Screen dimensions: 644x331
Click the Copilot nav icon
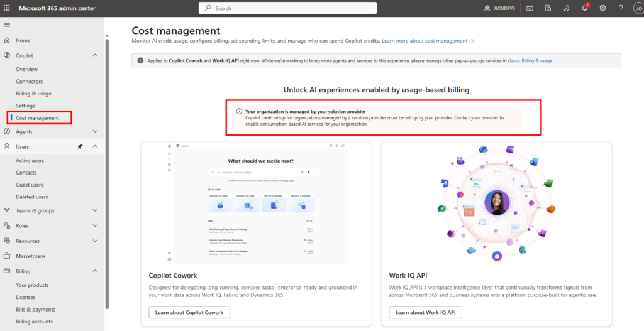click(6, 55)
